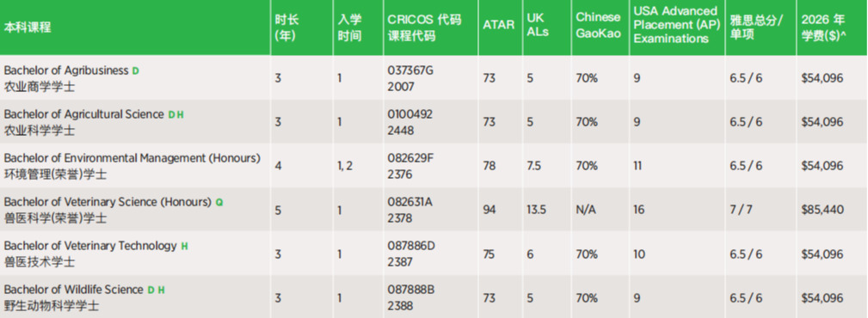Click course code 2448

[401, 131]
